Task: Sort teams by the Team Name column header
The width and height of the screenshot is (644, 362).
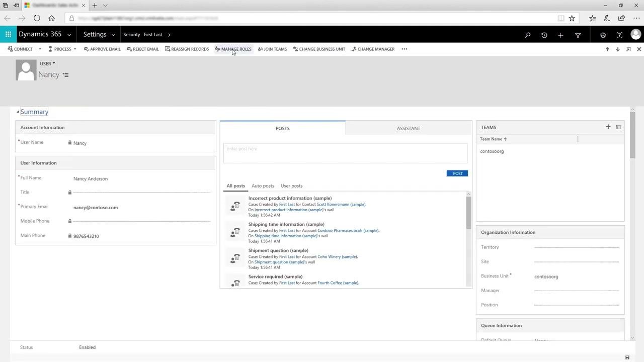Action: pyautogui.click(x=494, y=139)
